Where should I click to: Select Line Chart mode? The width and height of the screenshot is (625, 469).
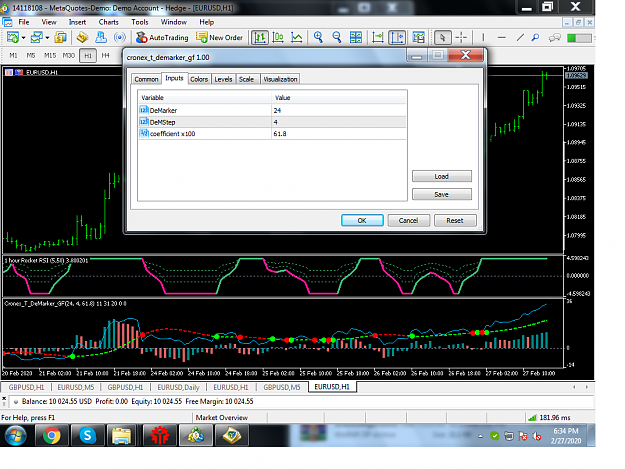coord(297,37)
